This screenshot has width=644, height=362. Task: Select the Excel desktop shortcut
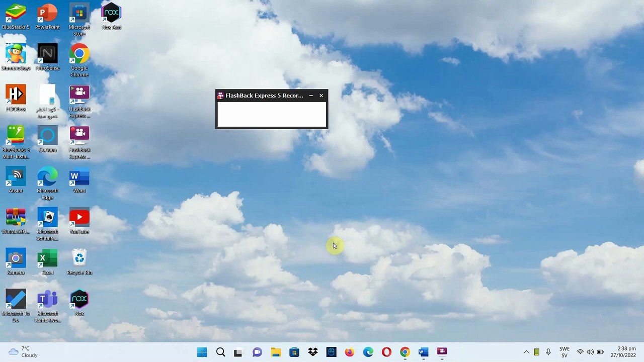(x=47, y=262)
